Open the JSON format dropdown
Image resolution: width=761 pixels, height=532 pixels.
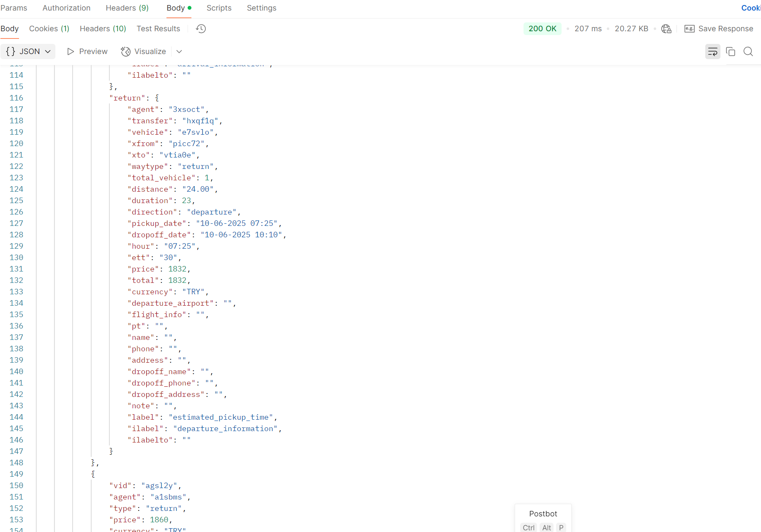[x=28, y=52]
